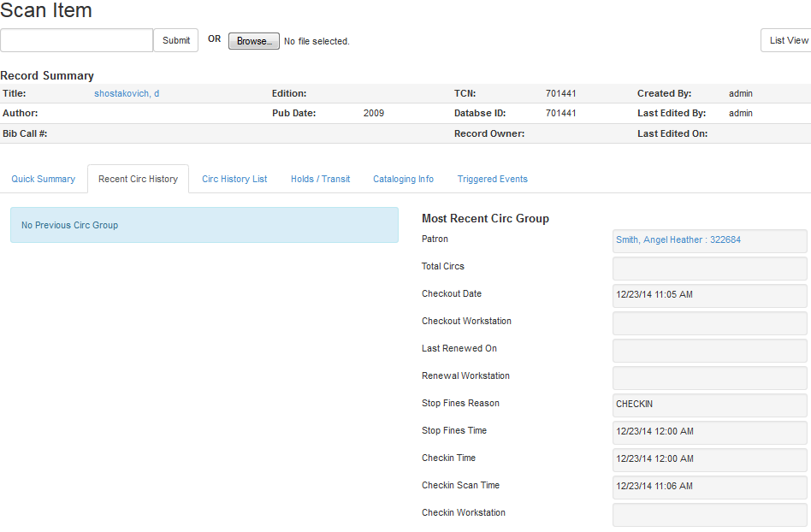This screenshot has height=532, width=811.
Task: Open the shostakovich, d title link
Action: tap(127, 93)
